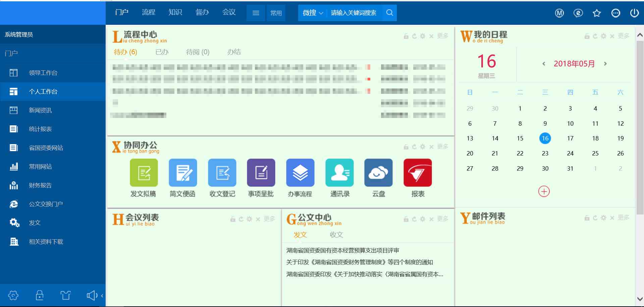Type in the 请输入关键词搜索 search field
The height and width of the screenshot is (307, 644).
(354, 13)
